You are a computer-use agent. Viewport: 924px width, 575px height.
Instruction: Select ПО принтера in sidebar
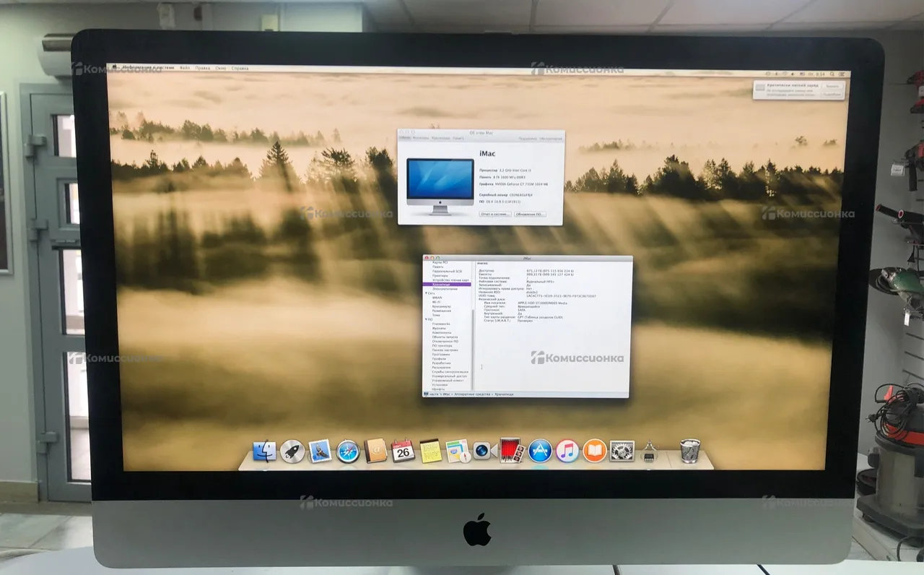pyautogui.click(x=443, y=346)
